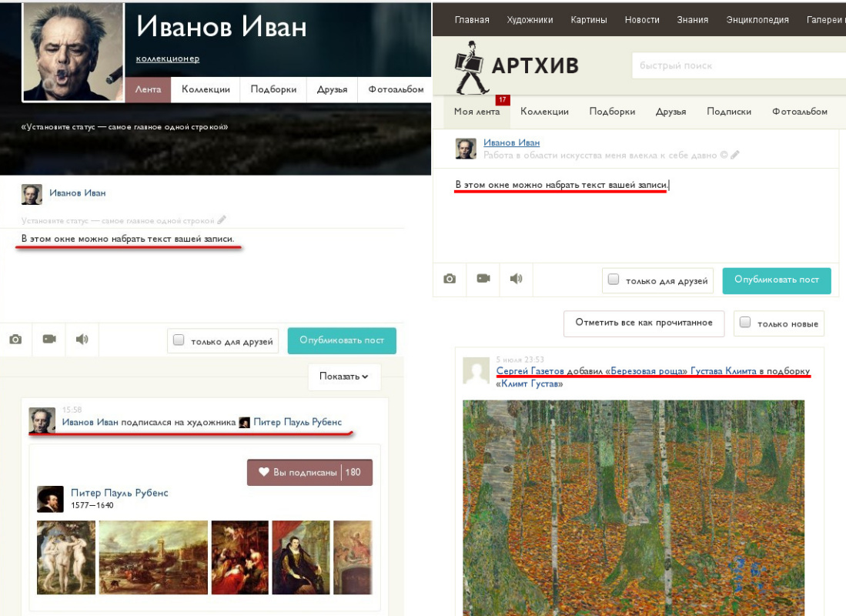Expand the "Показать" dropdown
The image size is (846, 616).
pos(344,377)
